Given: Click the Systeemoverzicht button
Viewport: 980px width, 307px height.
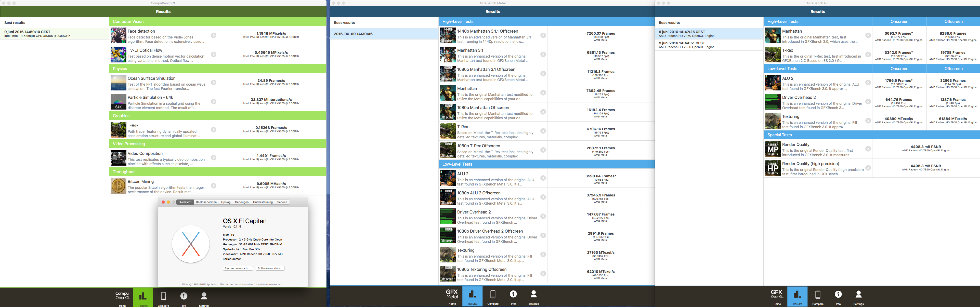Looking at the screenshot, I should [x=237, y=268].
